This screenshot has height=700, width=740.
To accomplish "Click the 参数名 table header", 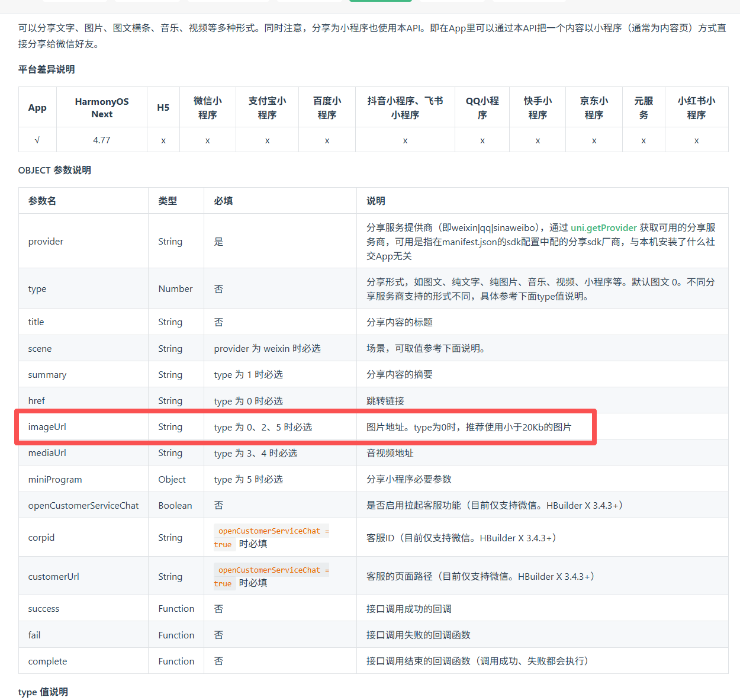I will [42, 201].
